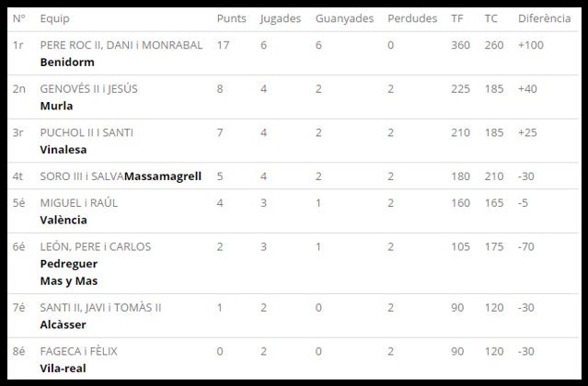Open team PUCHOL II i SANTI
This screenshot has height=386, width=588.
point(86,132)
